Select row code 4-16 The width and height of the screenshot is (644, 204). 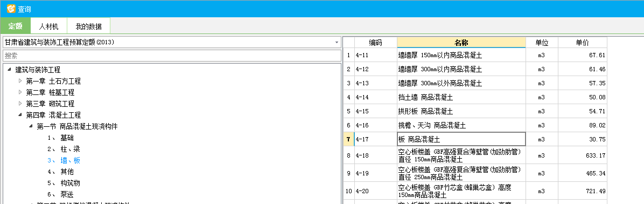[375, 125]
